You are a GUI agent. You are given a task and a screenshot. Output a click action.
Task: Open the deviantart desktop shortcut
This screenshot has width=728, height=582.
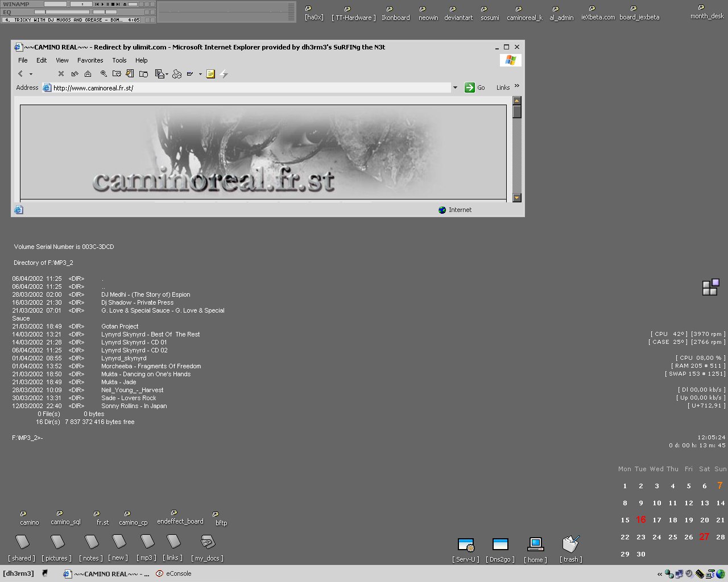tap(458, 14)
